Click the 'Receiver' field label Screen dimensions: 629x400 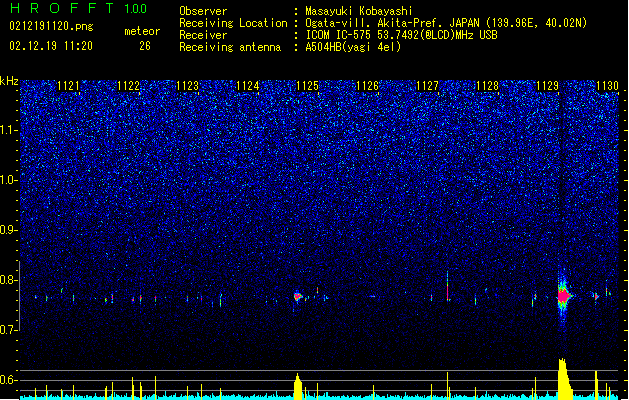(203, 35)
